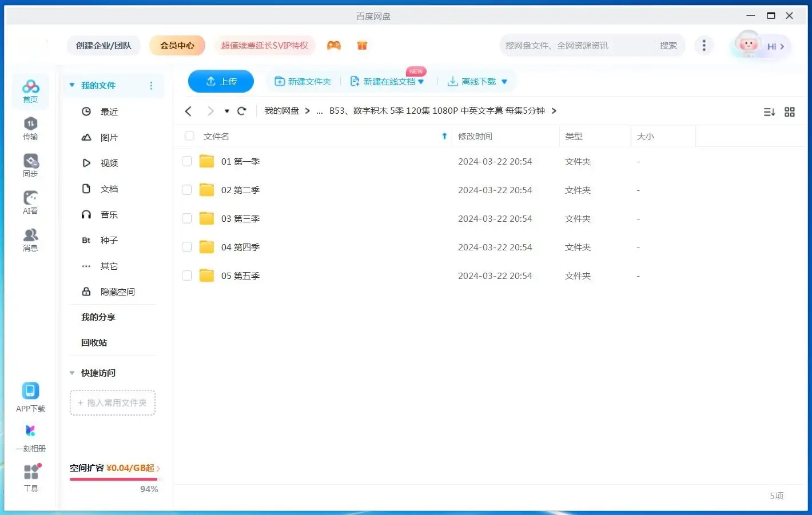This screenshot has width=812, height=515.
Task: Open 一刻相册 album icon
Action: (x=30, y=436)
